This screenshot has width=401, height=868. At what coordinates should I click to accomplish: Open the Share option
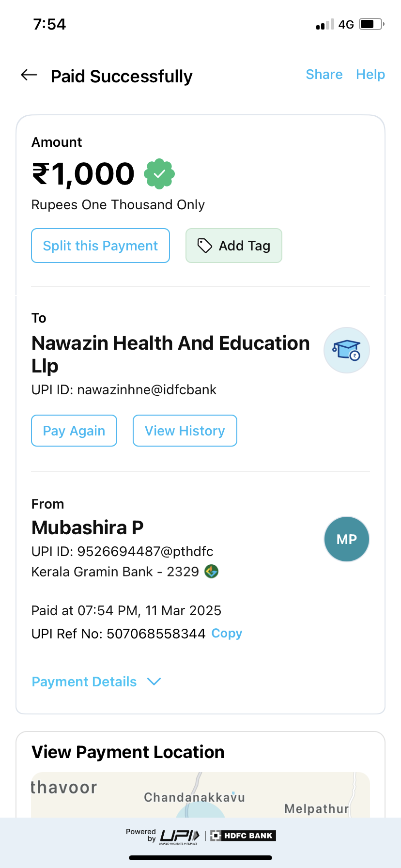click(x=324, y=75)
